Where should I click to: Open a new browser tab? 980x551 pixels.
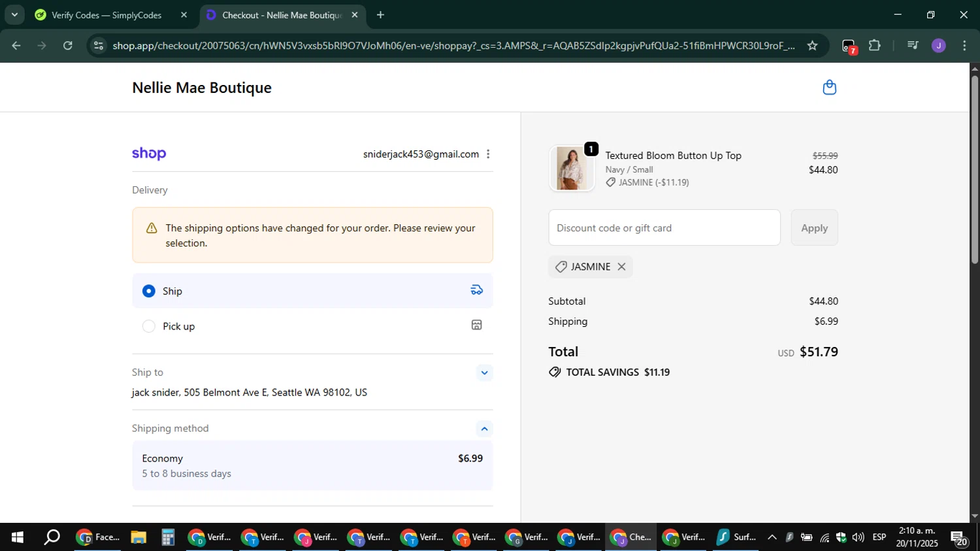[380, 15]
